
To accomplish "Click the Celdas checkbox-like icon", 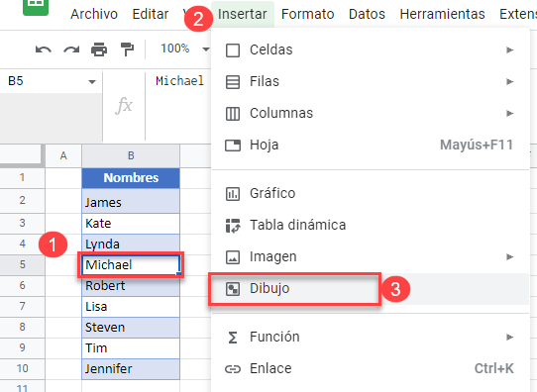I will point(233,50).
